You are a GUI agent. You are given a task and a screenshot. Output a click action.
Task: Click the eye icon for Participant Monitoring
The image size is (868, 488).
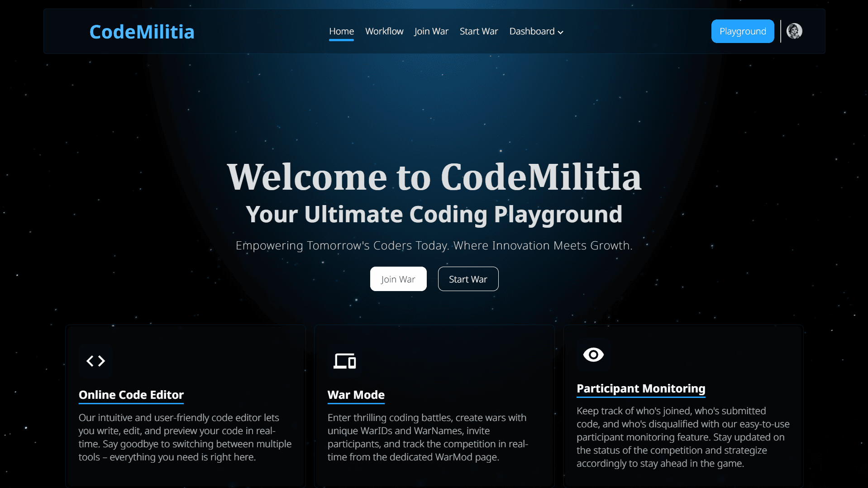coord(593,354)
